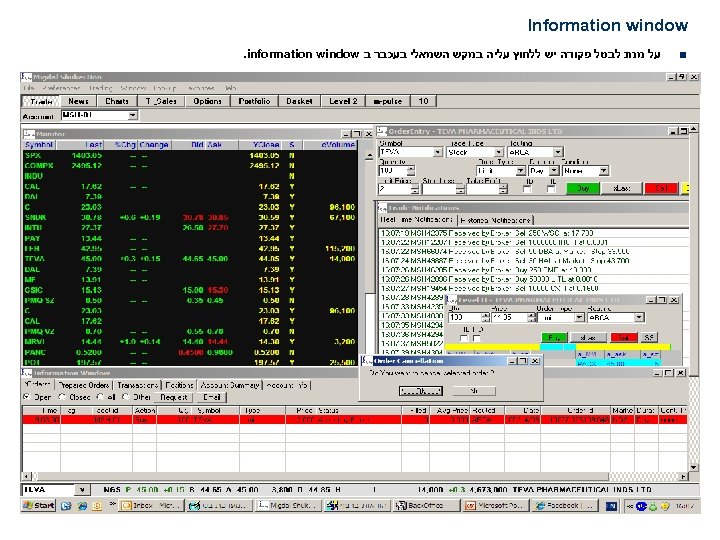Click the Email button in Information Window

[x=212, y=397]
